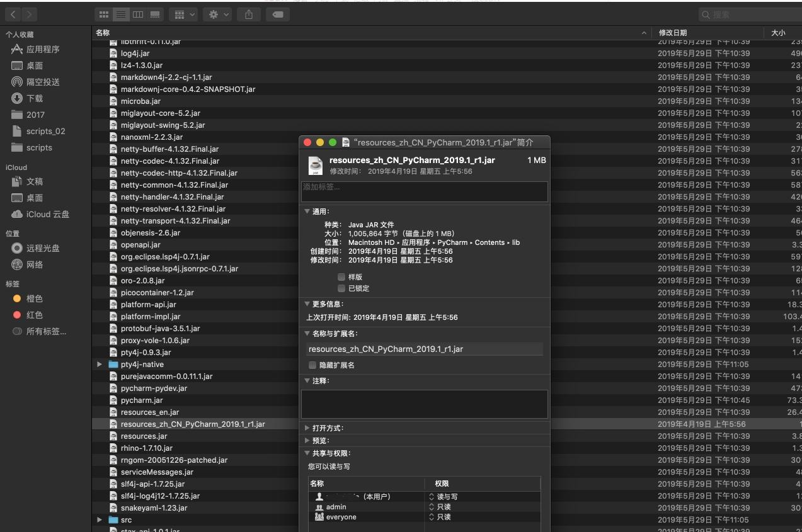Click the 添加标签 tags field
This screenshot has width=802, height=532.
[424, 191]
